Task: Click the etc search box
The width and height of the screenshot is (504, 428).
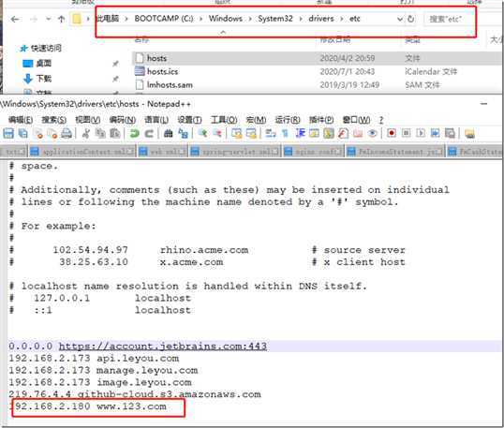Action: click(449, 20)
